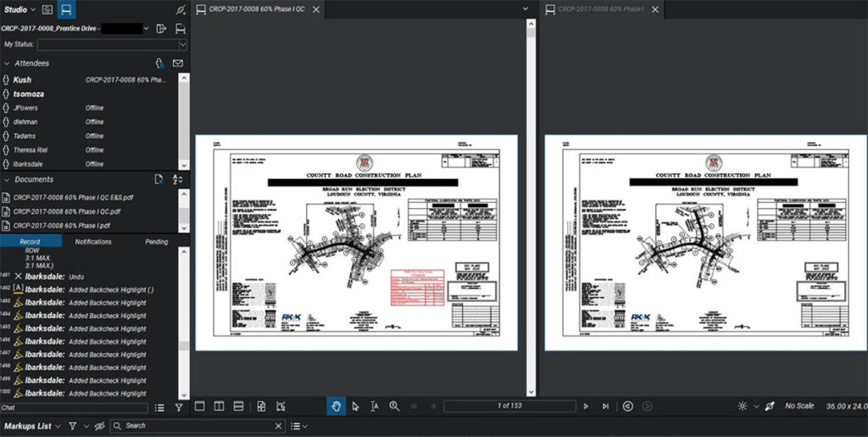Click the Markups List filter funnel icon
The image size is (868, 437).
pyautogui.click(x=73, y=426)
